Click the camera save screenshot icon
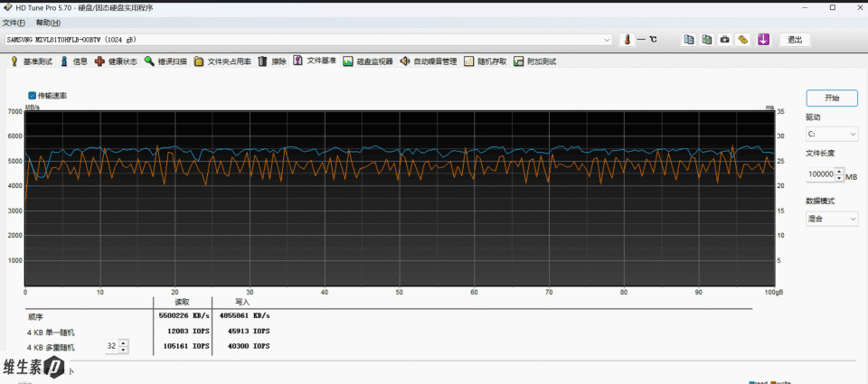This screenshot has height=384, width=868. [724, 40]
